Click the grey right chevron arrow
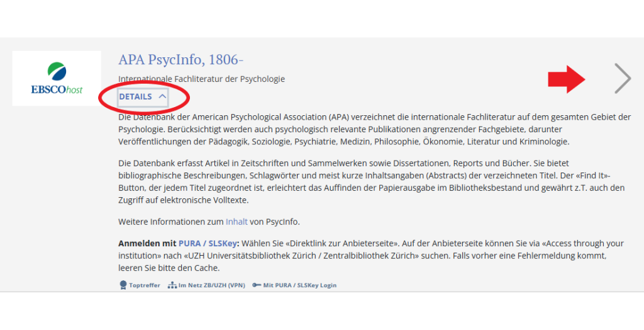Image resolution: width=644 pixels, height=330 pixels. click(x=622, y=79)
